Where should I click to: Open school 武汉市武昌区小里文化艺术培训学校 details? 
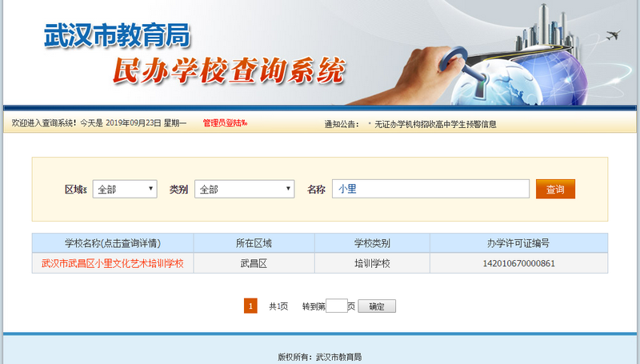click(113, 264)
